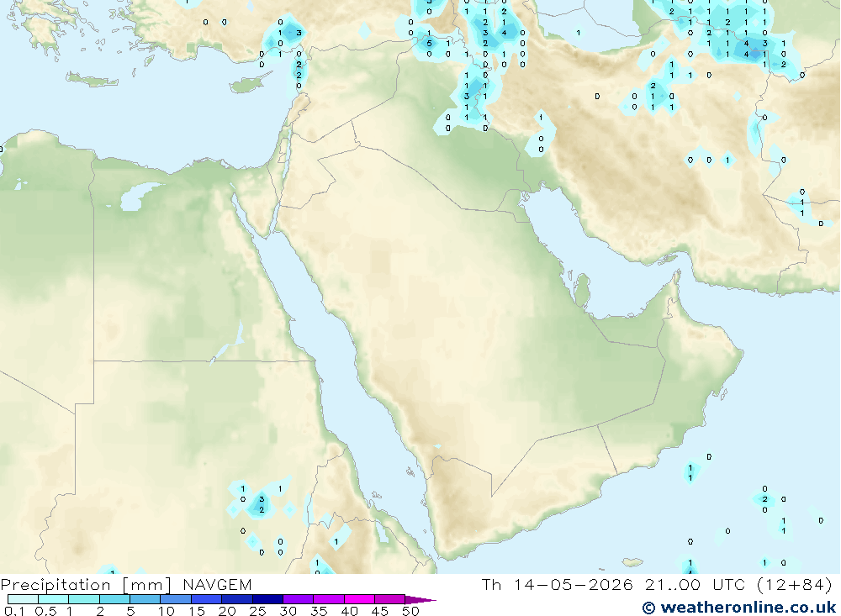Image resolution: width=841 pixels, height=616 pixels.
Task: Pick the 10–15 mm legend color swatch
Action: coord(176,599)
